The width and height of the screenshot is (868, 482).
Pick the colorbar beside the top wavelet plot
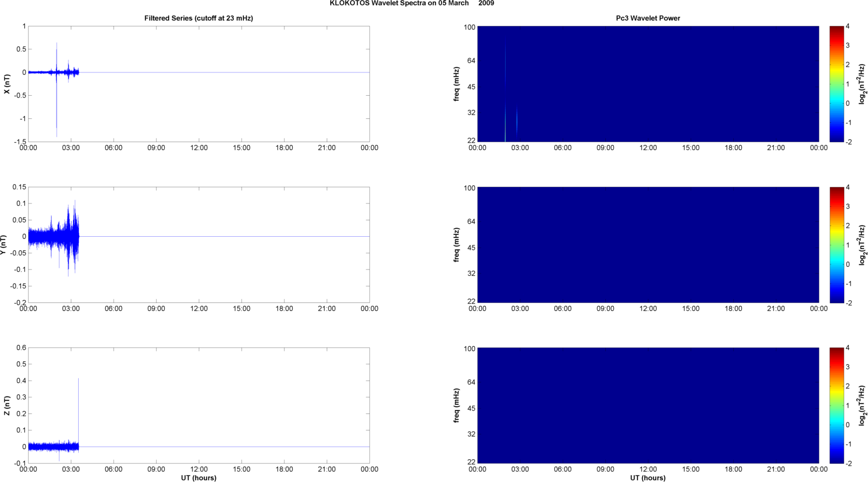coord(837,84)
